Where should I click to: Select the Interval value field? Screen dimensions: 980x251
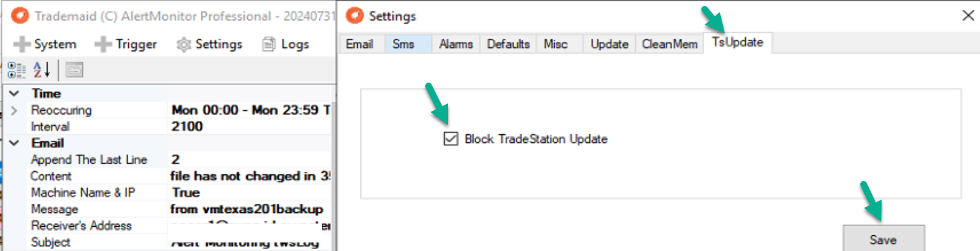tap(251, 126)
